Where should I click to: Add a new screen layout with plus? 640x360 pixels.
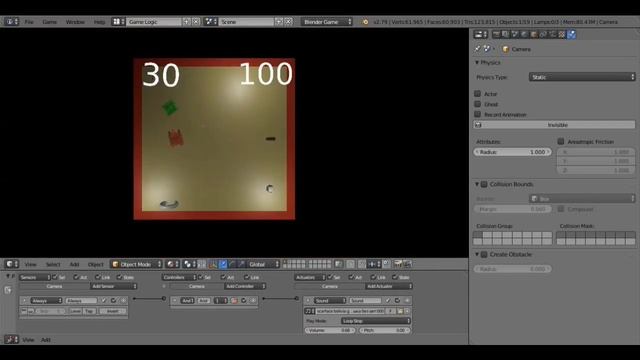coord(187,22)
